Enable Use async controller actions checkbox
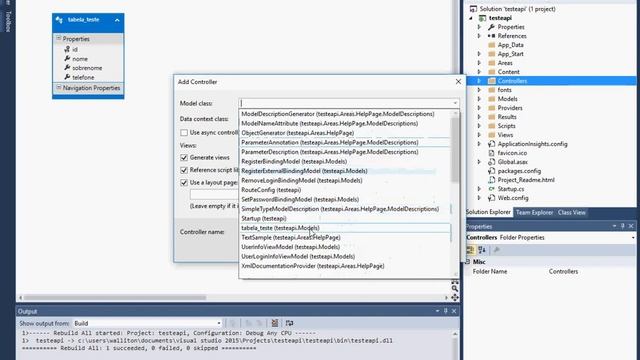This screenshot has width=640, height=360. coord(184,133)
